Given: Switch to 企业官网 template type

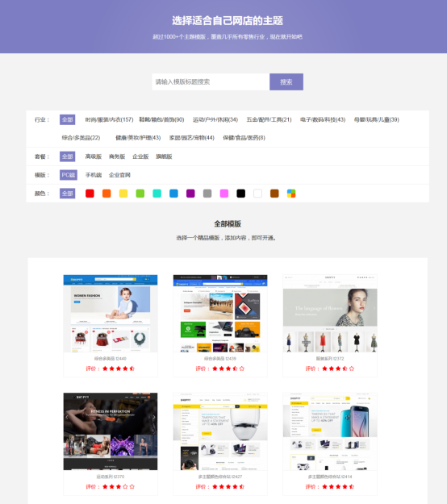Looking at the screenshot, I should [119, 175].
